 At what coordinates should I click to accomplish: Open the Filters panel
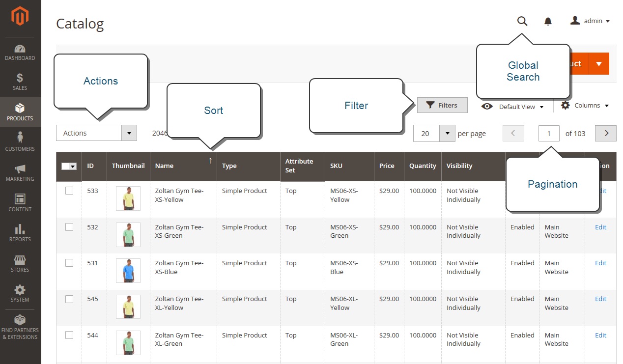[442, 105]
